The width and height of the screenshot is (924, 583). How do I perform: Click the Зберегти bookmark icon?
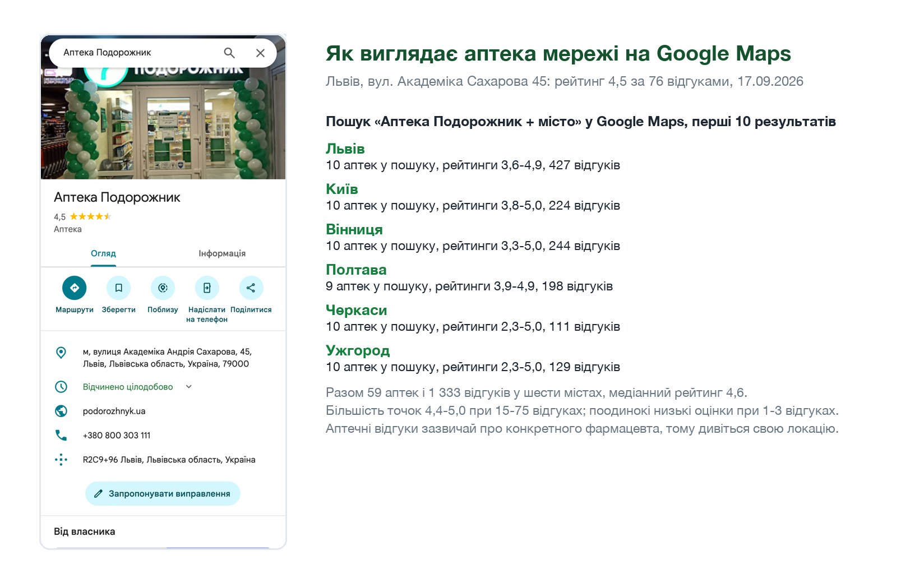pyautogui.click(x=118, y=288)
